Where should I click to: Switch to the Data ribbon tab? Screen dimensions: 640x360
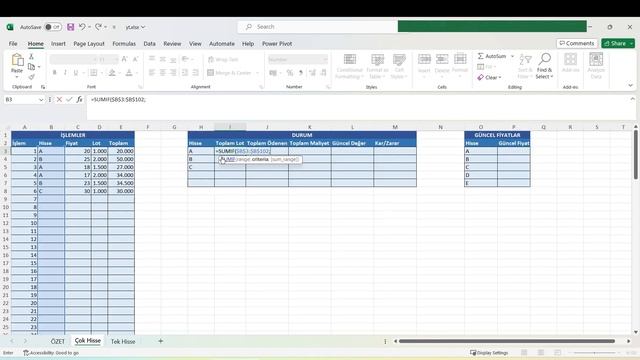[149, 44]
